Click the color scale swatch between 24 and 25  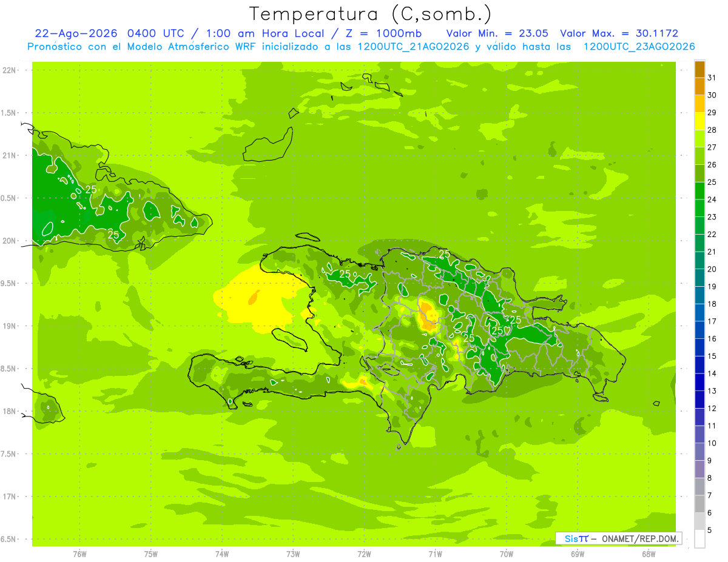(x=699, y=191)
